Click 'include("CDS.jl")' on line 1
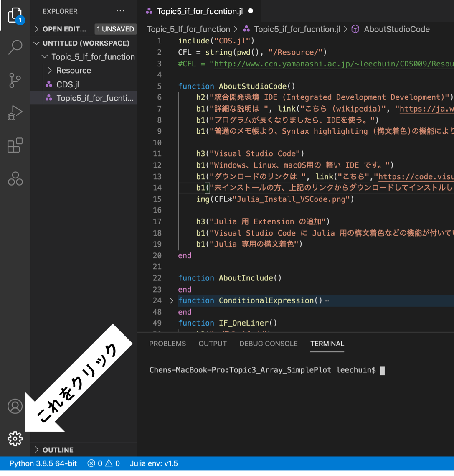454x476 pixels. (x=216, y=41)
